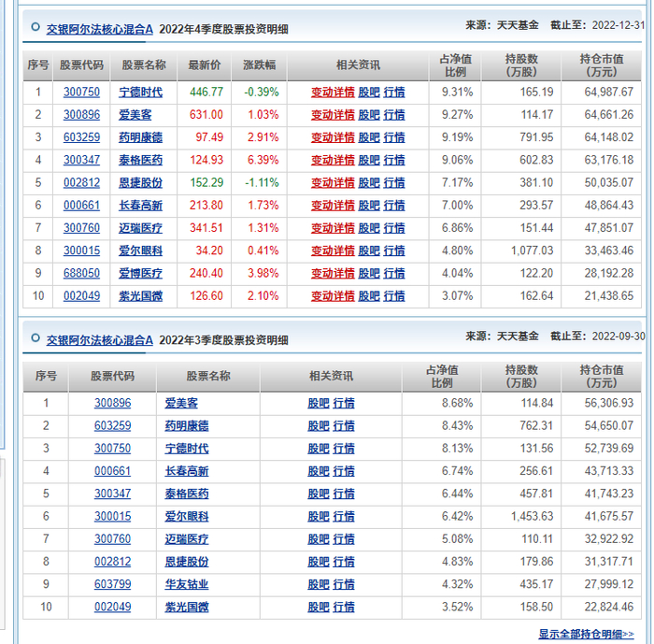Click stock code 300015 in Q3 table
654x644 pixels.
112,516
